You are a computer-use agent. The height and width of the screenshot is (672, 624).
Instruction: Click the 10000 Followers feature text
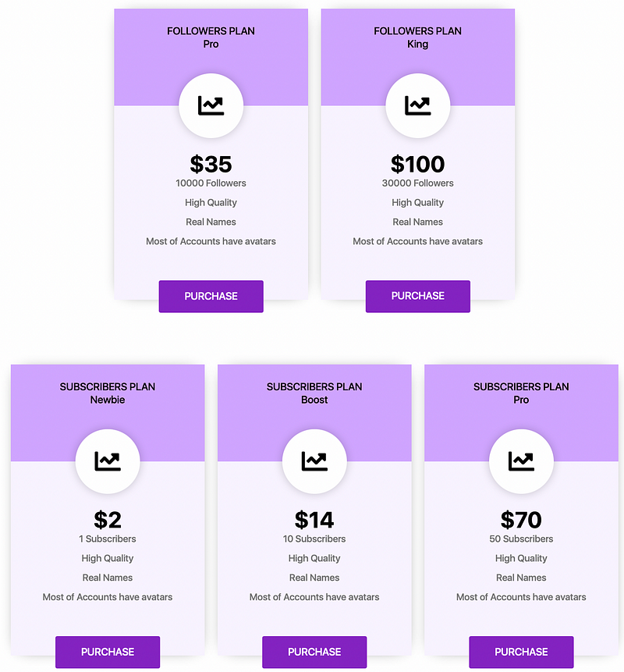(x=211, y=183)
